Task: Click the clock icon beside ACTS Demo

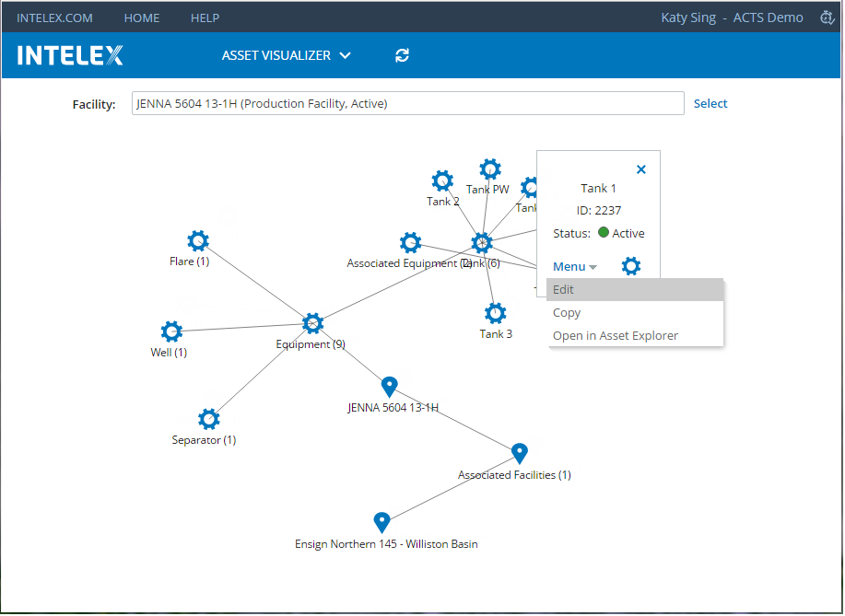Action: 827,17
